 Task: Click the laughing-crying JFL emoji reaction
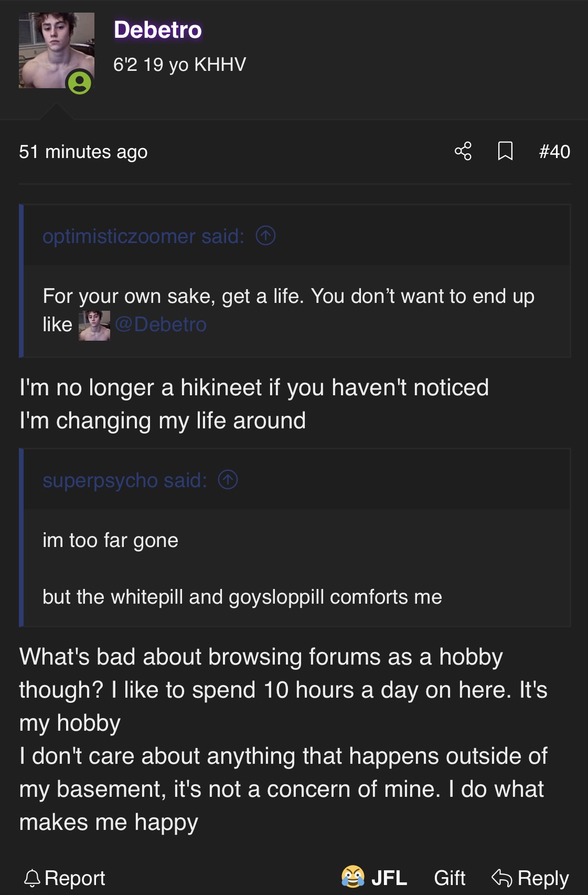click(353, 877)
